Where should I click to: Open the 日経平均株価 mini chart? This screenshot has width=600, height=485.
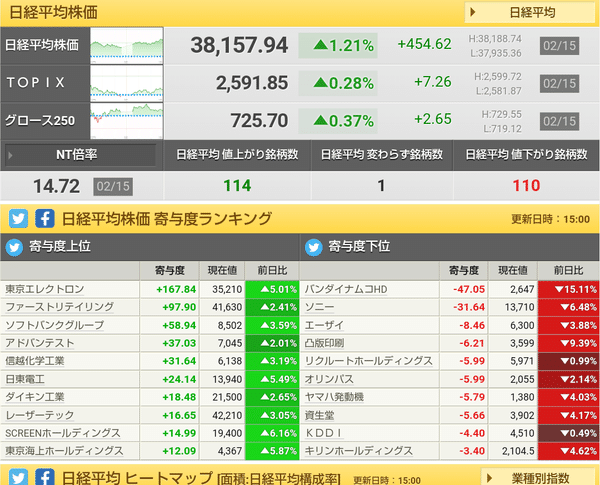pyautogui.click(x=127, y=46)
